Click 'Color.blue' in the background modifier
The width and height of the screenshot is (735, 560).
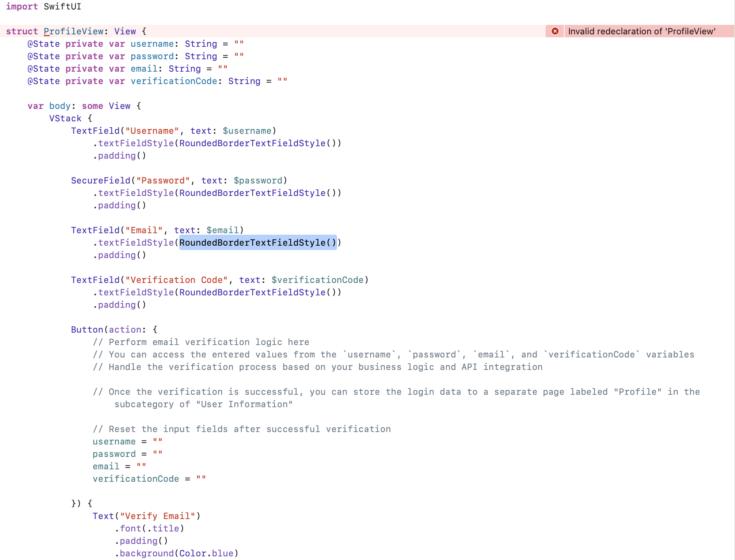[x=206, y=553]
